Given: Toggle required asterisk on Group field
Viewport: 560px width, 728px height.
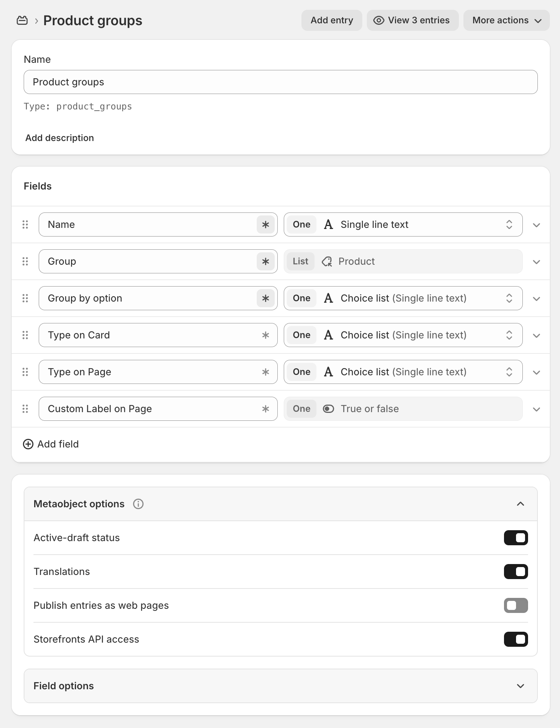Looking at the screenshot, I should (x=265, y=261).
